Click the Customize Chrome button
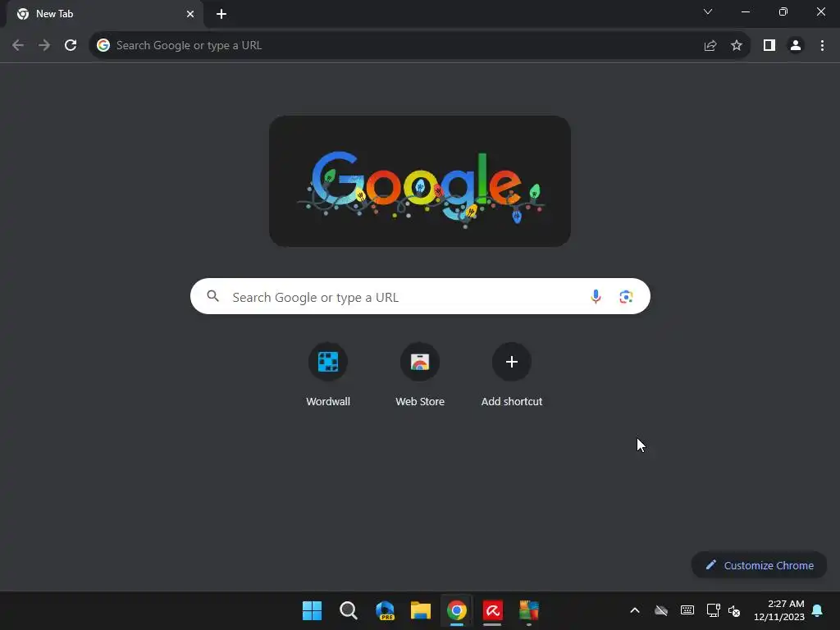This screenshot has height=630, width=840. tap(759, 565)
